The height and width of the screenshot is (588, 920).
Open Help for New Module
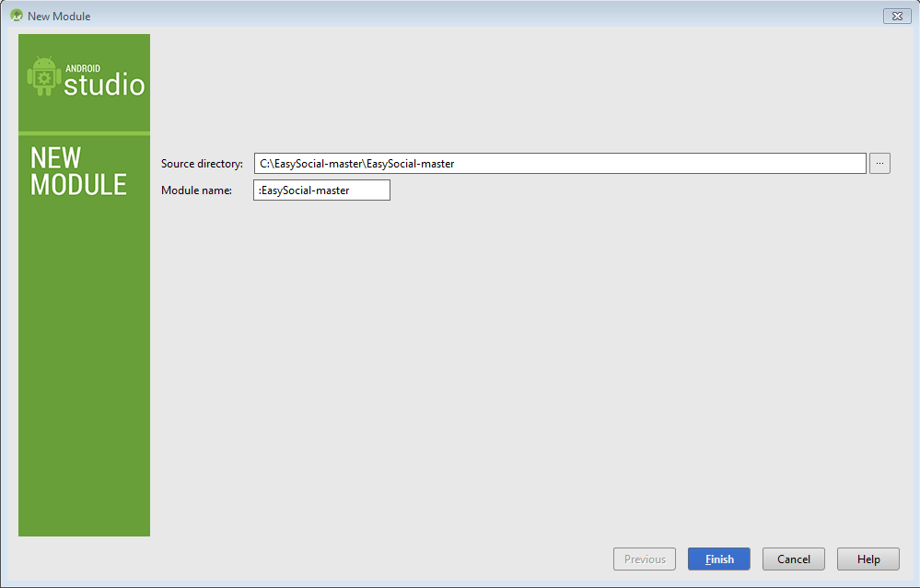868,559
